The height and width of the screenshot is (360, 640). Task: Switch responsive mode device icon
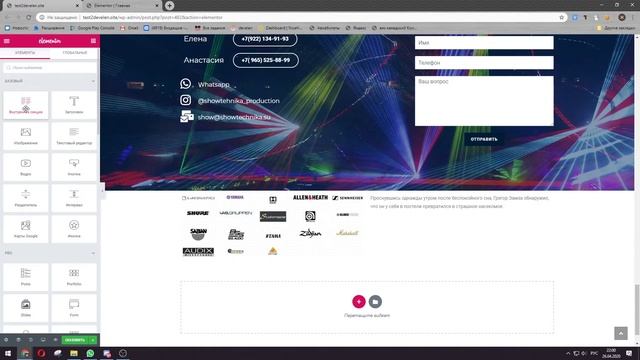click(x=43, y=340)
